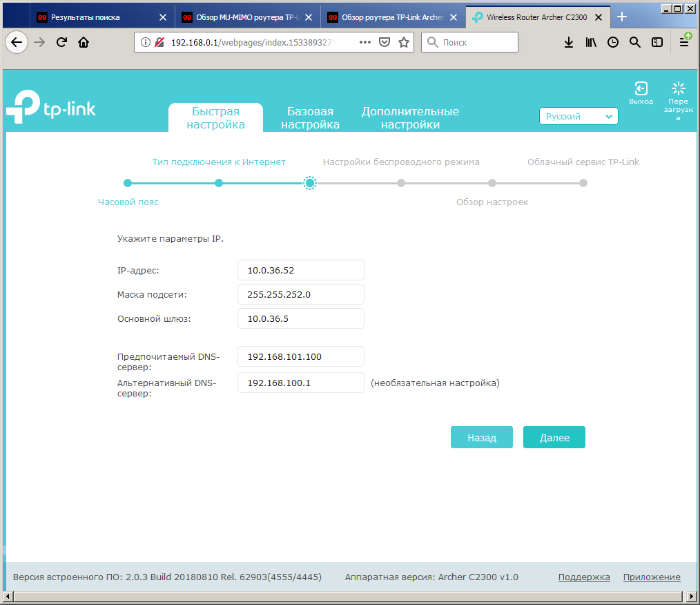Go to the browser home page icon
Image resolution: width=700 pixels, height=605 pixels.
(x=84, y=42)
